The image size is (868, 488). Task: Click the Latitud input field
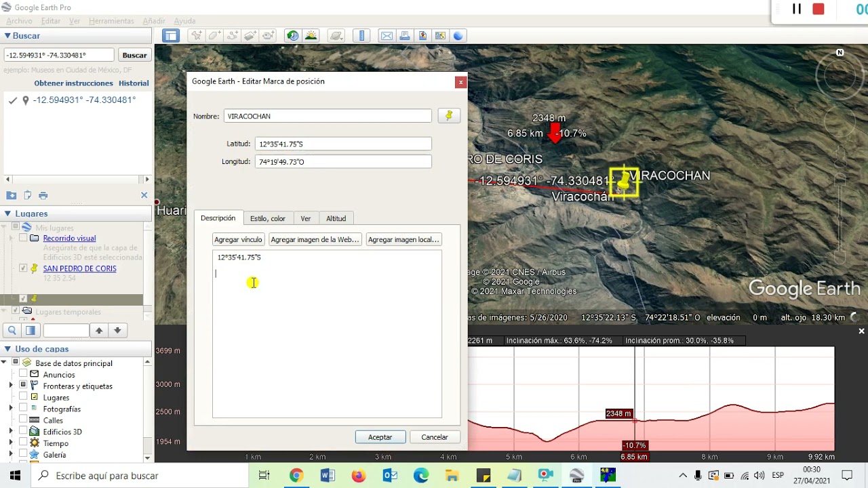[343, 144]
